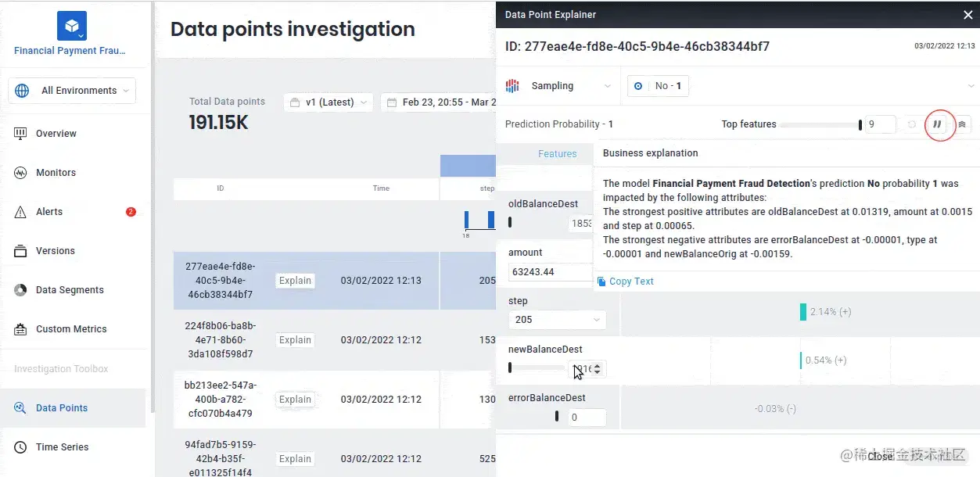Click the reset top features icon

point(912,124)
